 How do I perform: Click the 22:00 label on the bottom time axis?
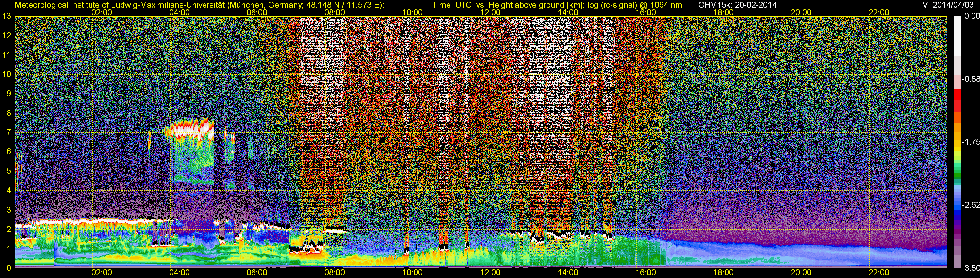point(879,273)
